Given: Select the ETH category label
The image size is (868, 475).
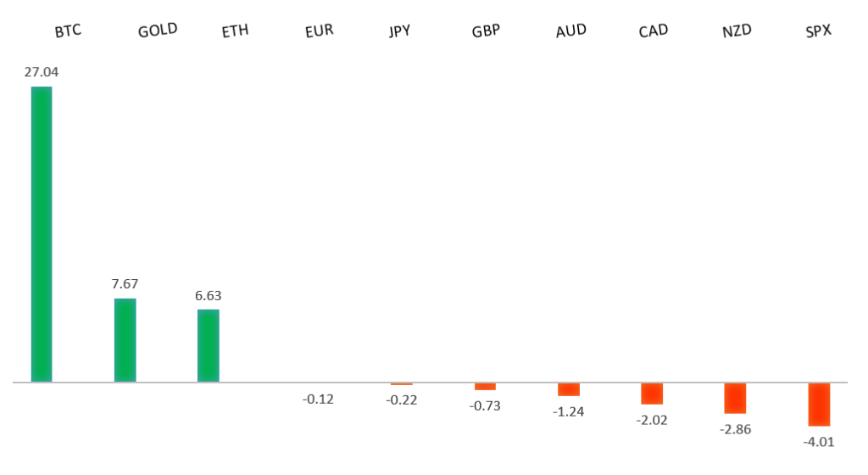Looking at the screenshot, I should pos(235,31).
